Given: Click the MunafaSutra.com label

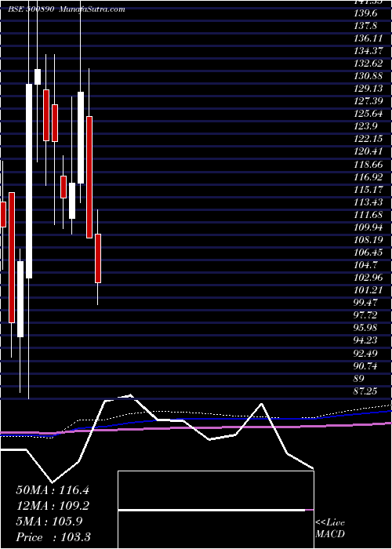Looking at the screenshot, I should [92, 9].
